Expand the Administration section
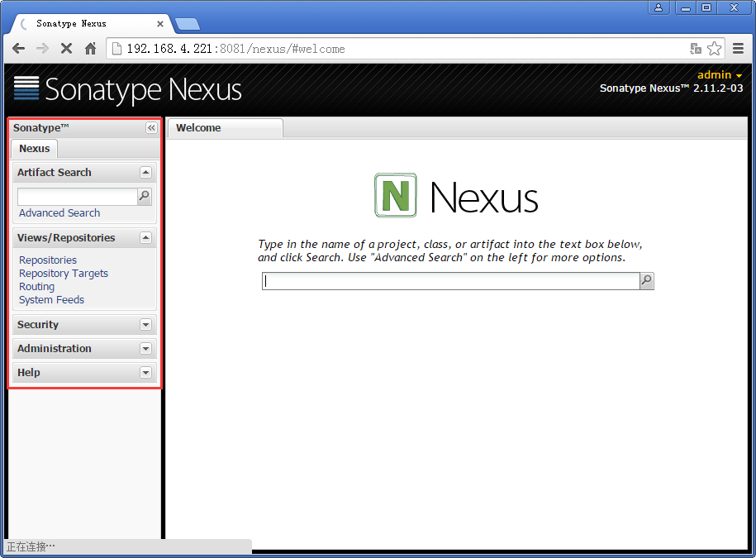756x558 pixels. [145, 349]
